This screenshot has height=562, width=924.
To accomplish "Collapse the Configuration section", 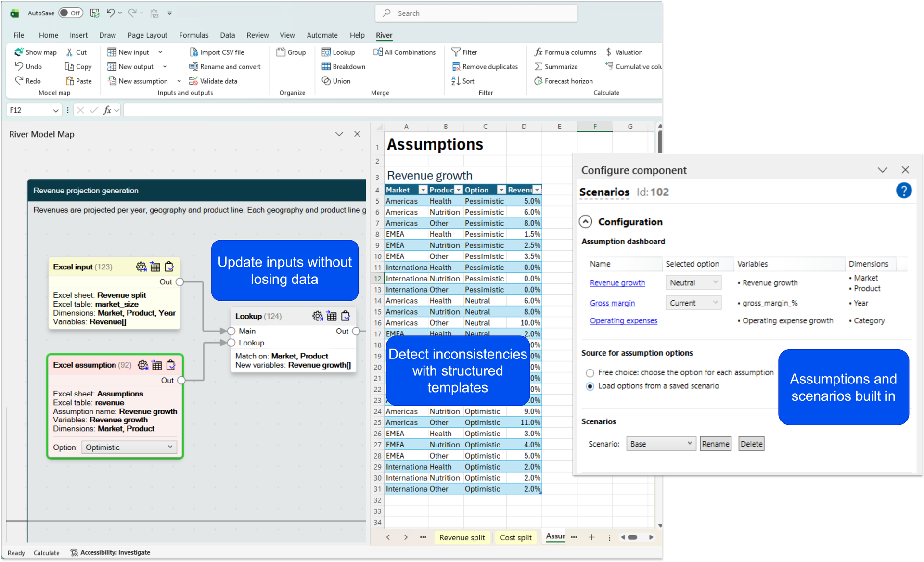I will pyautogui.click(x=585, y=222).
